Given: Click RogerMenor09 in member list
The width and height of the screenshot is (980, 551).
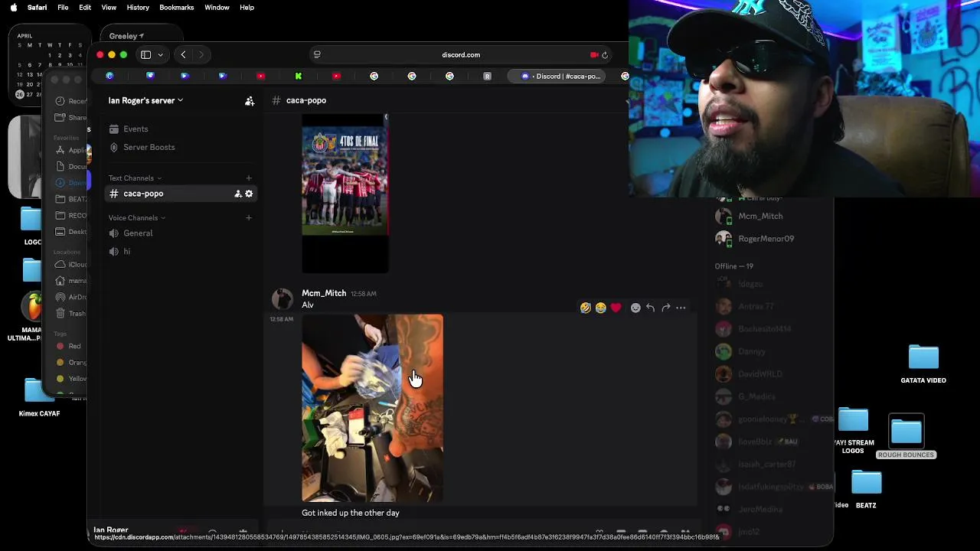Looking at the screenshot, I should click(766, 239).
